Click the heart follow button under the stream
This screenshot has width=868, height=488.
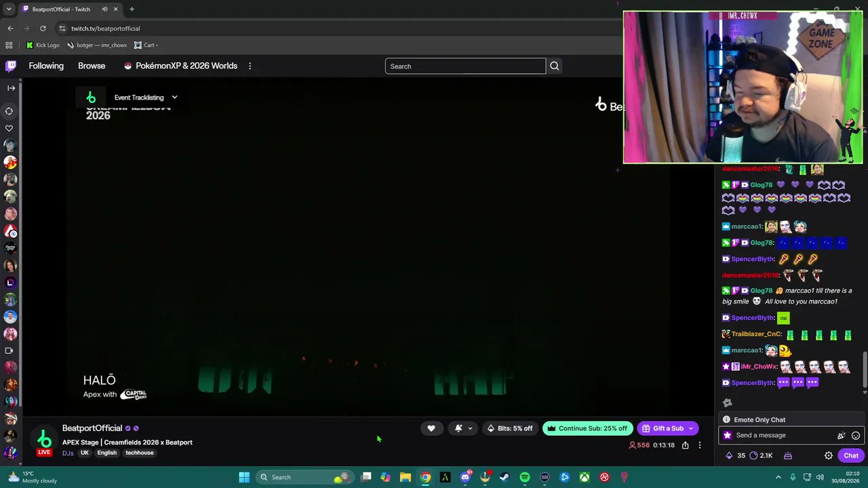(431, 428)
